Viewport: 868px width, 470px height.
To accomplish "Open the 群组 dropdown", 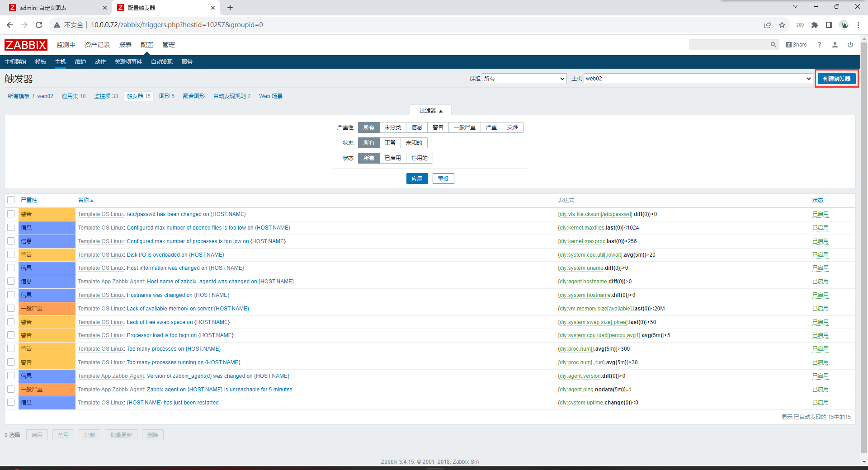I will [x=524, y=79].
